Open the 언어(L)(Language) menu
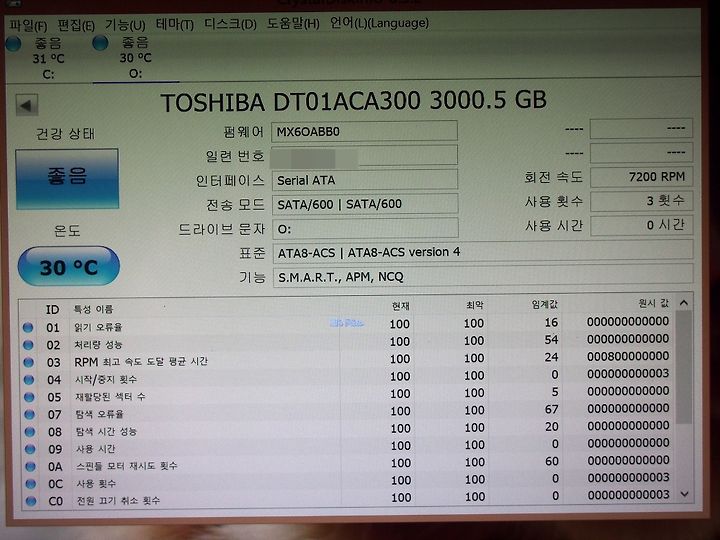 pyautogui.click(x=379, y=22)
